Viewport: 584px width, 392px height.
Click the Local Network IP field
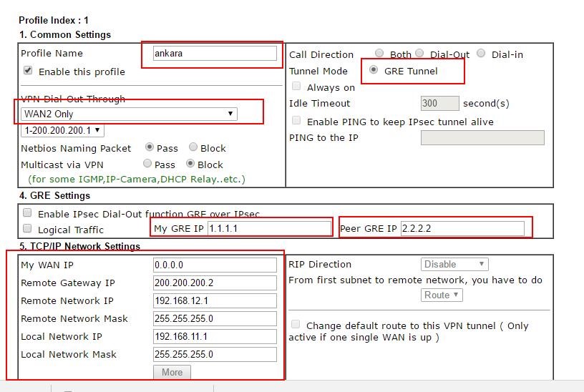point(215,336)
